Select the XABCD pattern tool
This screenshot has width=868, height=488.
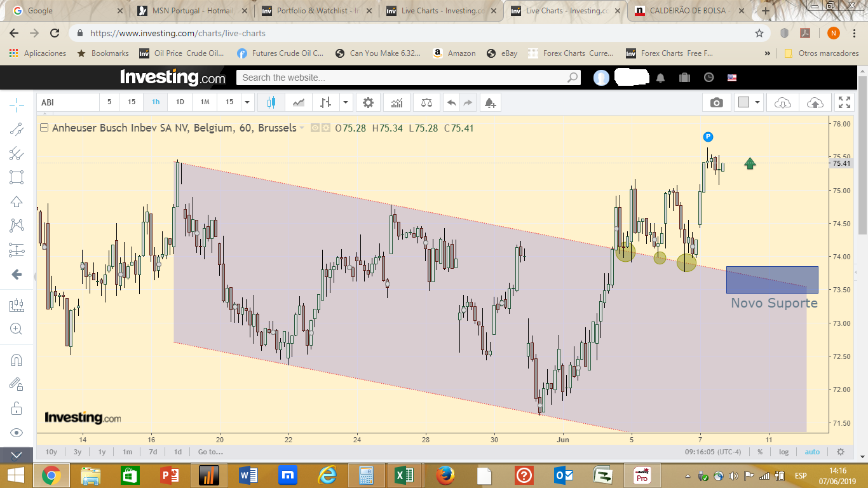[x=17, y=226]
